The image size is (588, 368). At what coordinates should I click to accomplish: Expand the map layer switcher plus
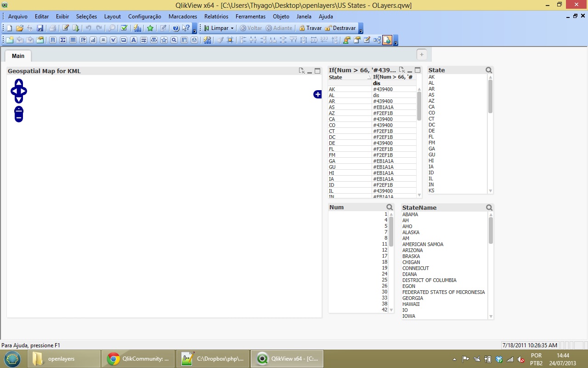point(317,94)
